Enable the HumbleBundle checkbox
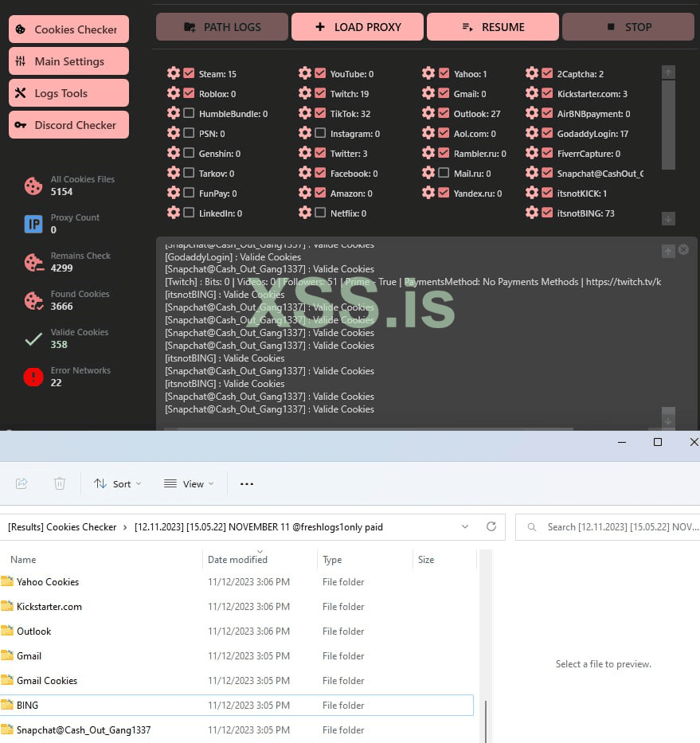This screenshot has width=700, height=743. (189, 113)
